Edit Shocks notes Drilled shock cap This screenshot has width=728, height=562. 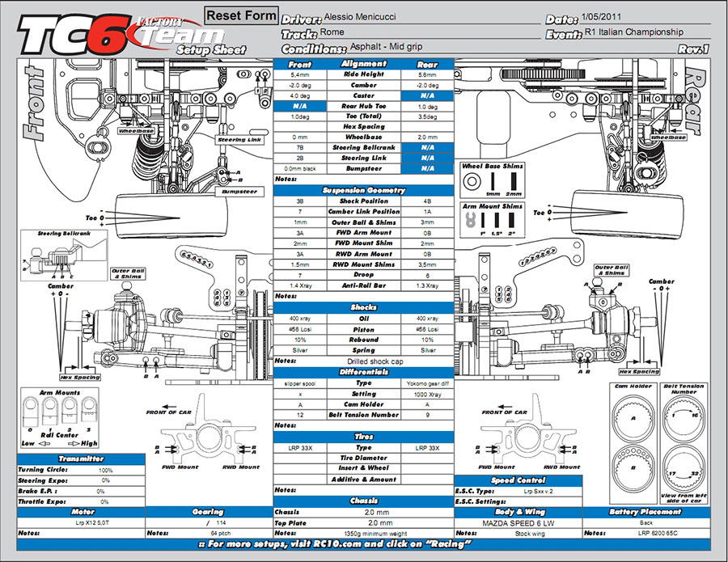point(375,361)
